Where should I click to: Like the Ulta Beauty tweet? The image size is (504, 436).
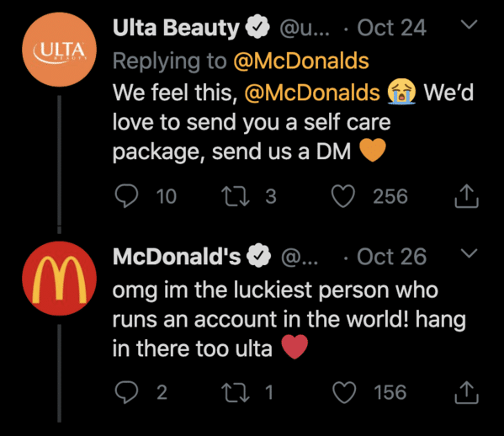coord(343,196)
